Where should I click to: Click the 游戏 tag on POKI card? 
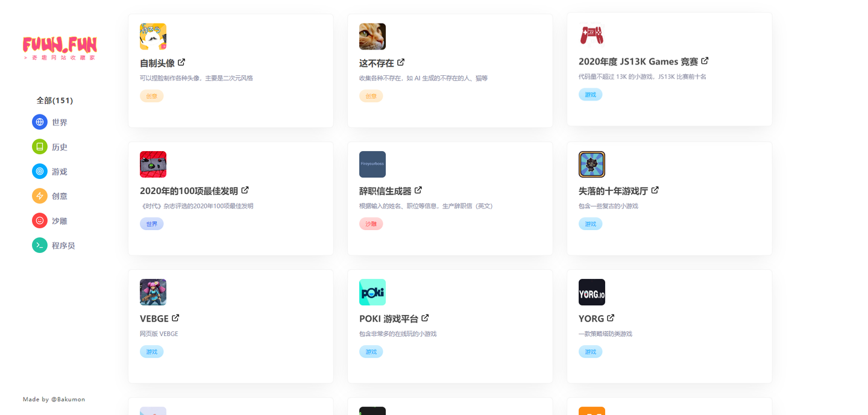click(x=371, y=351)
